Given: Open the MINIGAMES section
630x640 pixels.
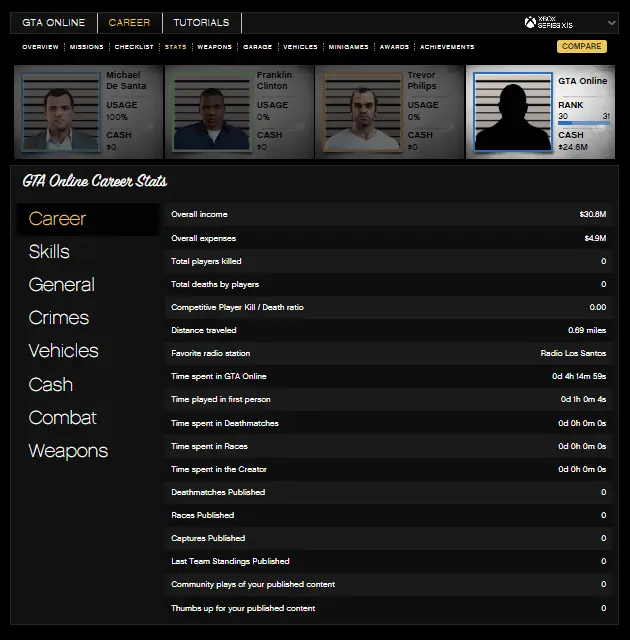Looking at the screenshot, I should 348,47.
